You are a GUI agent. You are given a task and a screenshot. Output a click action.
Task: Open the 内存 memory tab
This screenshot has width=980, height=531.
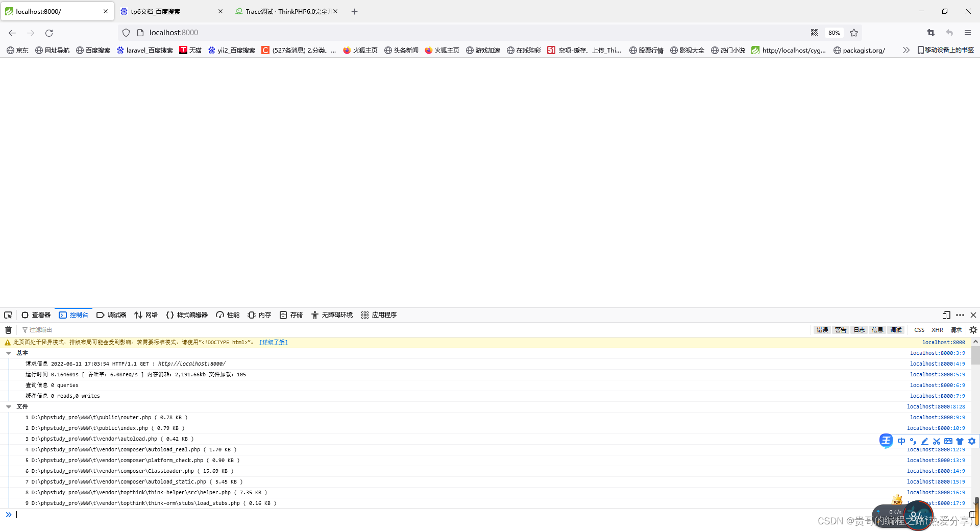click(259, 315)
